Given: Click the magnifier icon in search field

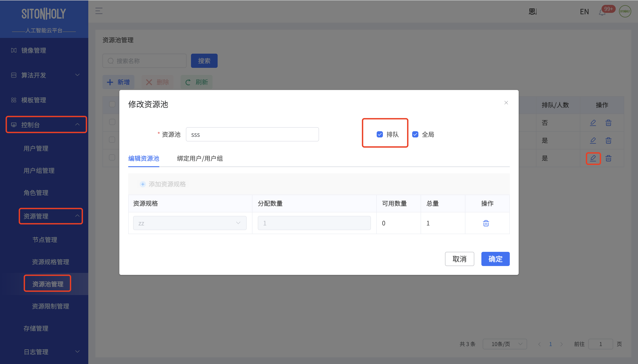Looking at the screenshot, I should point(110,61).
